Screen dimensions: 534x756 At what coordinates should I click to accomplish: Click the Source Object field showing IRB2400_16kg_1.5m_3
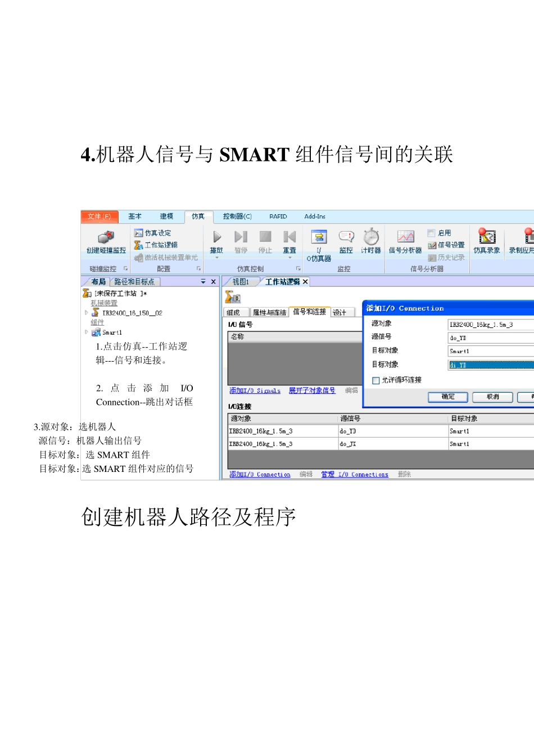coord(491,325)
